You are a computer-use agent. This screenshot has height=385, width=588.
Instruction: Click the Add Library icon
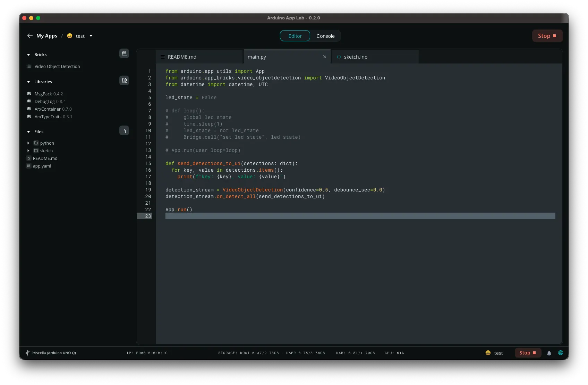click(124, 81)
